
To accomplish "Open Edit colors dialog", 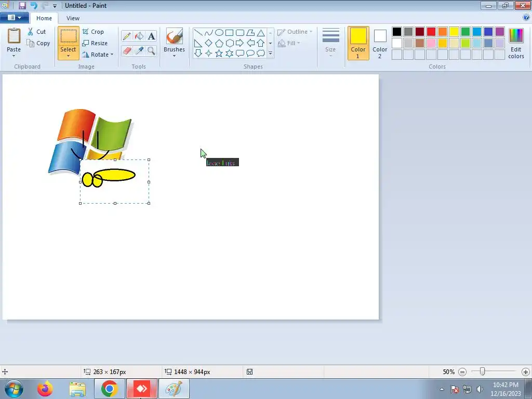I will tap(516, 44).
